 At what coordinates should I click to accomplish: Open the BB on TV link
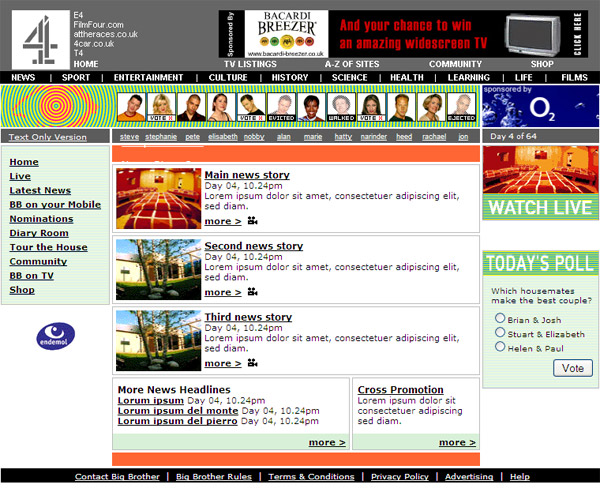coord(31,275)
